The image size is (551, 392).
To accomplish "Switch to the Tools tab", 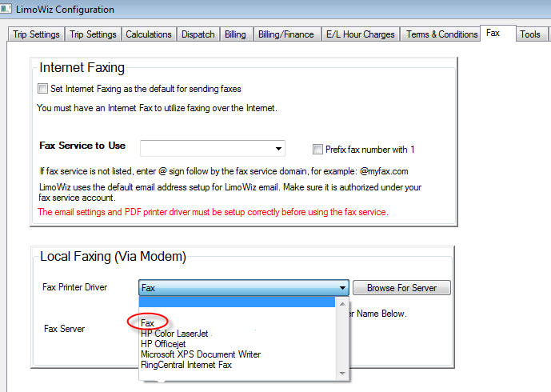I will pyautogui.click(x=530, y=34).
